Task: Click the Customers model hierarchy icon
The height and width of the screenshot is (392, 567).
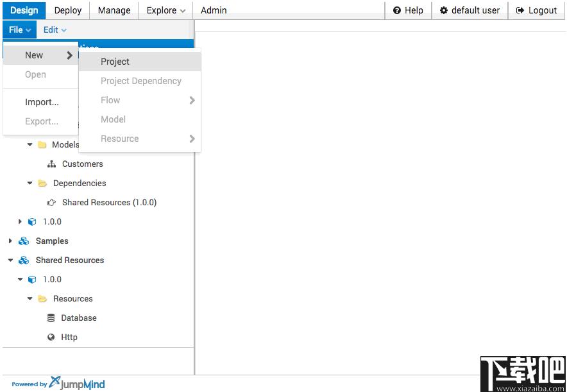Action: pos(52,164)
